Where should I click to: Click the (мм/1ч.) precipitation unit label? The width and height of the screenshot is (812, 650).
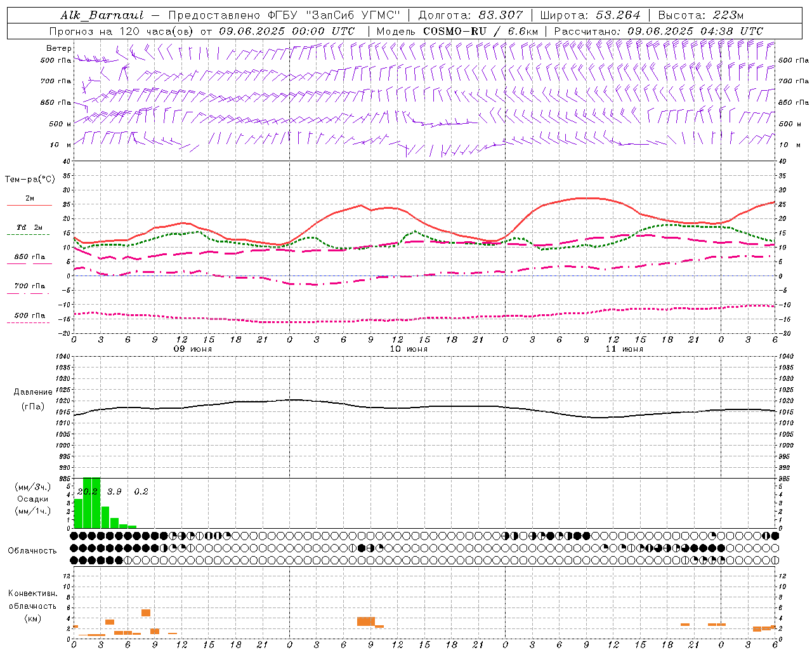click(x=33, y=511)
